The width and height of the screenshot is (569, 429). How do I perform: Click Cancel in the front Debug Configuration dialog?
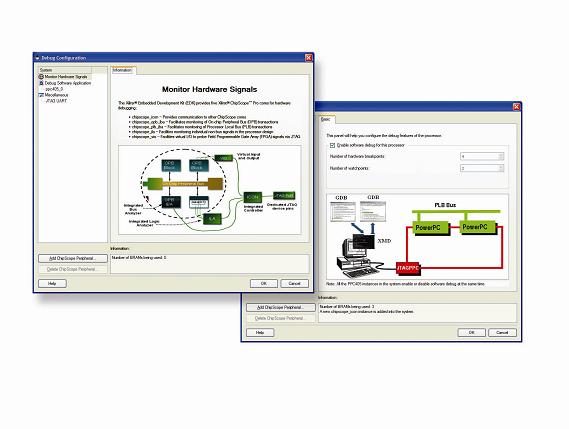[294, 283]
